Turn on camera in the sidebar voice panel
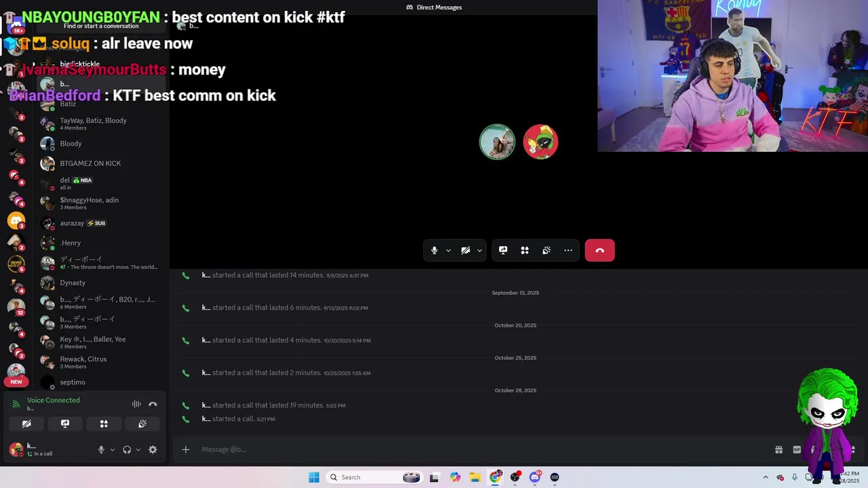868x488 pixels. (x=26, y=424)
